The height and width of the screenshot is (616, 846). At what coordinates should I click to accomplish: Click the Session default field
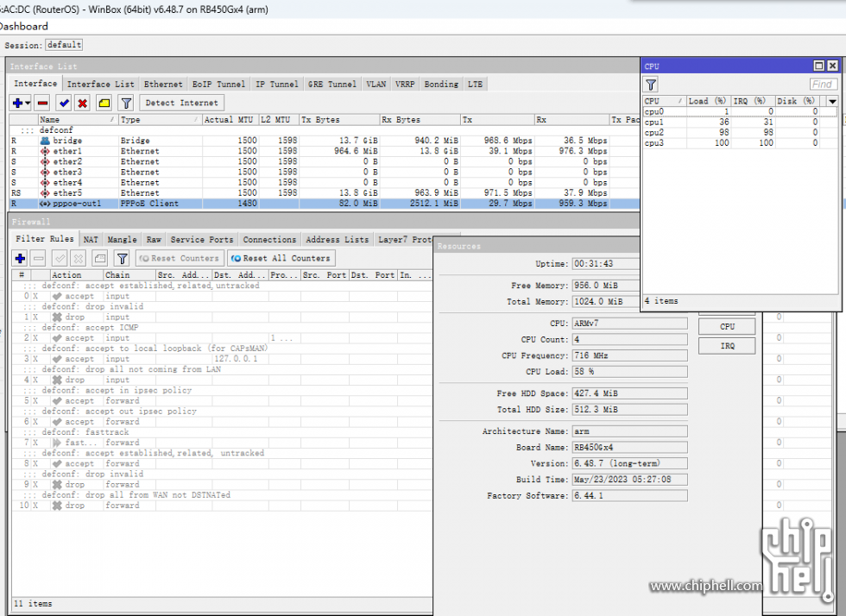click(x=64, y=45)
